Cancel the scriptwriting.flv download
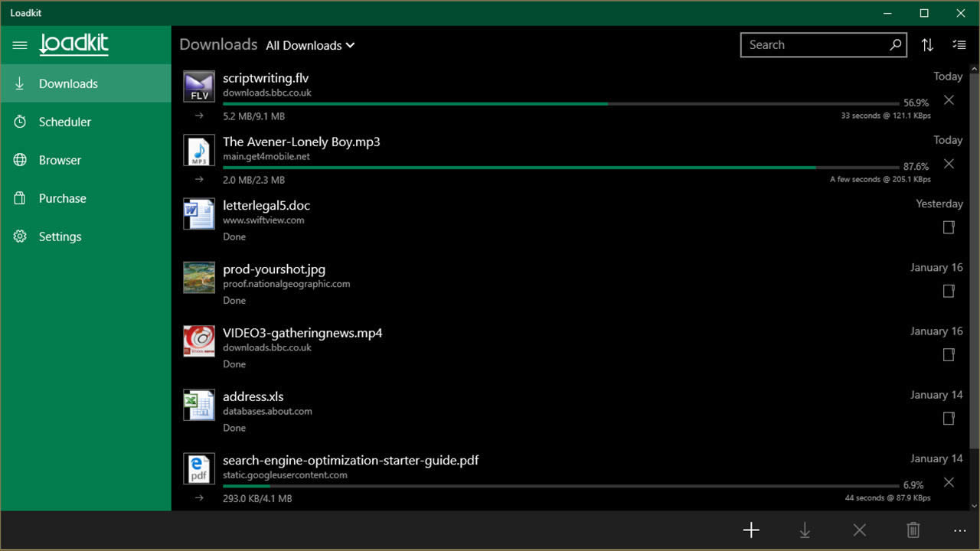Viewport: 980px width, 551px height. tap(949, 99)
